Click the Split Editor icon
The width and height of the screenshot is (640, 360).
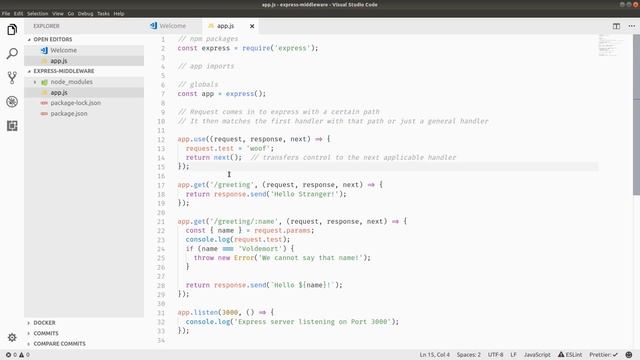pos(616,26)
